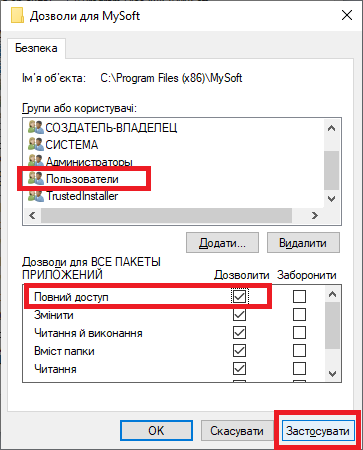Click the СИСТЕМА user group icon
Viewport: 363px width, 450px height.
pyautogui.click(x=36, y=144)
